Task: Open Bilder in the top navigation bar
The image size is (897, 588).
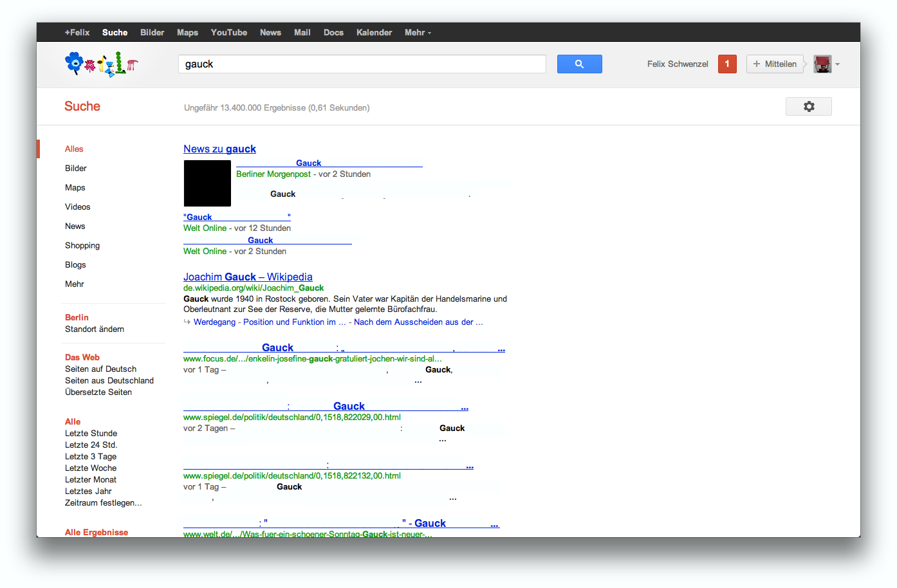Action: click(153, 32)
